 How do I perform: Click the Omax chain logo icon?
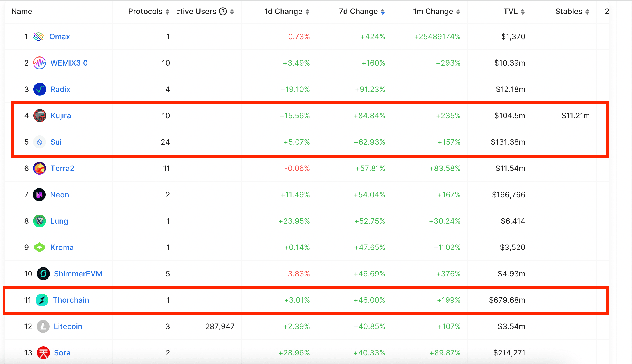tap(38, 37)
